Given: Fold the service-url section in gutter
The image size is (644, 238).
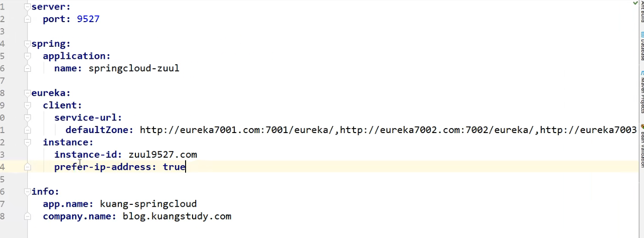Looking at the screenshot, I should (27, 118).
